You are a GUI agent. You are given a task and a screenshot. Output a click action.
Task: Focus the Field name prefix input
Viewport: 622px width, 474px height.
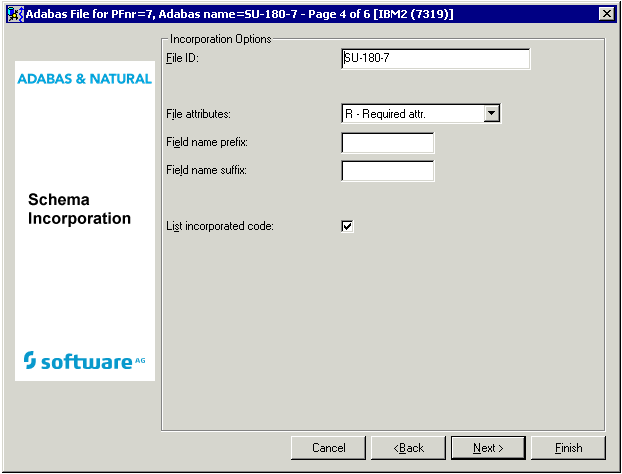tap(388, 143)
